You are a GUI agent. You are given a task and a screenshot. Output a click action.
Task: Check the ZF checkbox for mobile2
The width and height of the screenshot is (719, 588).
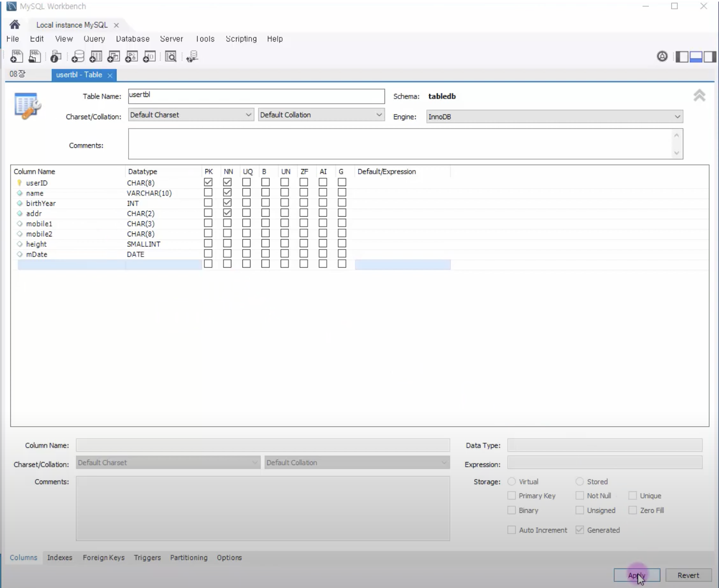(304, 233)
